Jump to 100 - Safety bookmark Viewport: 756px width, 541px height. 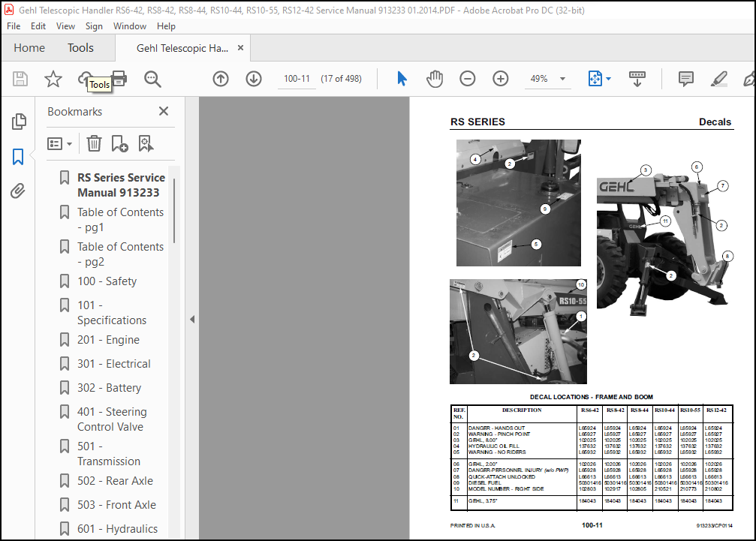pyautogui.click(x=107, y=281)
